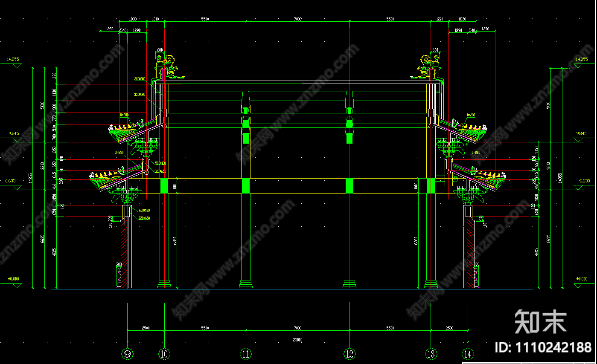Click the 14.855 elevation label on right
597x364 pixels.
(x=582, y=59)
